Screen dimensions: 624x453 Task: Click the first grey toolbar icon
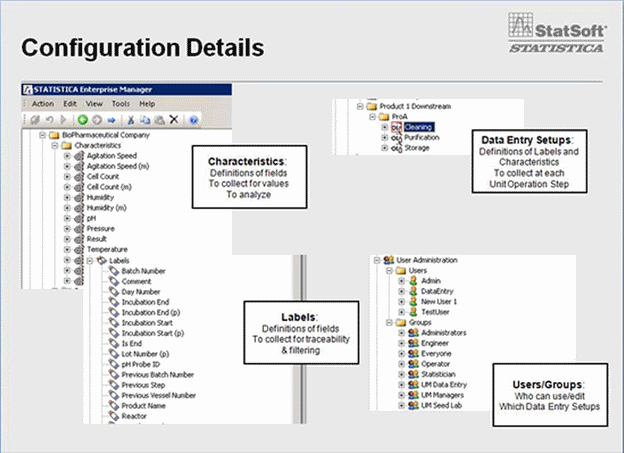tap(35, 119)
